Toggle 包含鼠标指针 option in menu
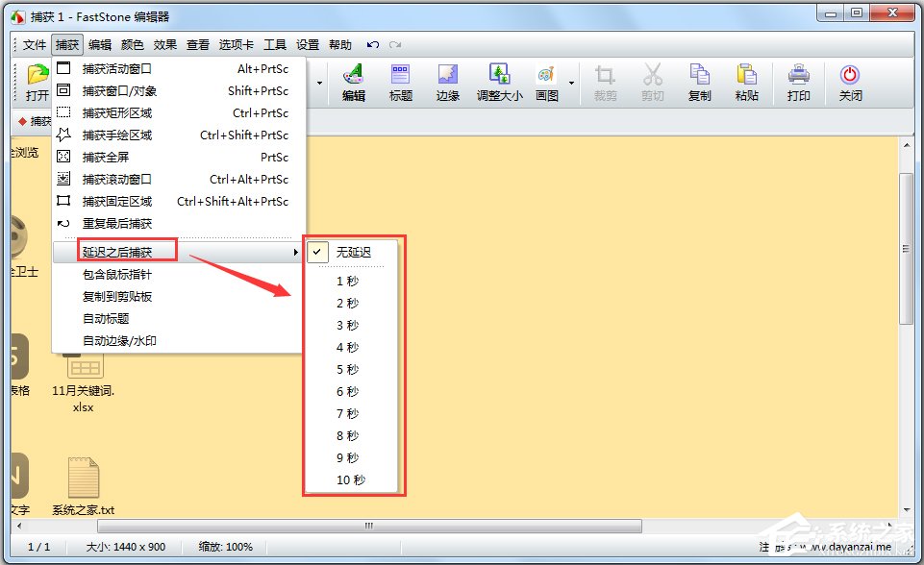 (x=117, y=275)
